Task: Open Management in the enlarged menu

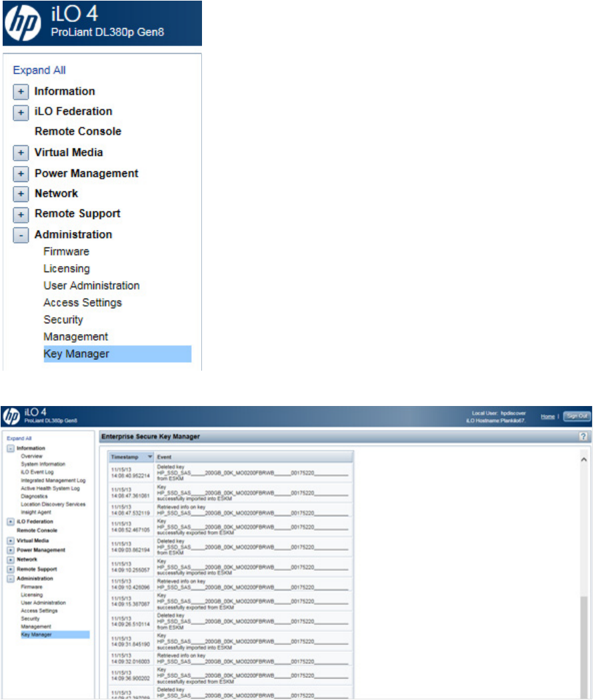Action: 75,337
